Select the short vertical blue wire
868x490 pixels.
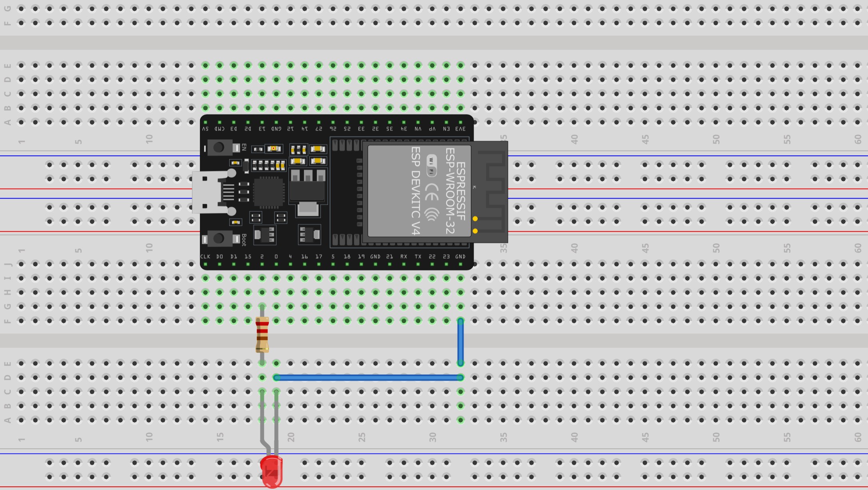tap(460, 342)
